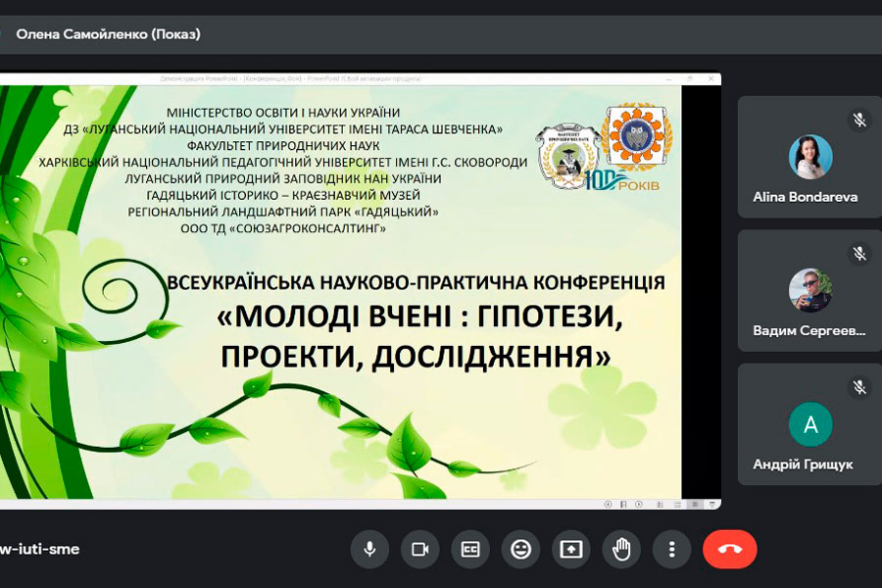The width and height of the screenshot is (882, 588).
Task: Click muted mic icon on Alina Bondareva tile
Action: [858, 120]
